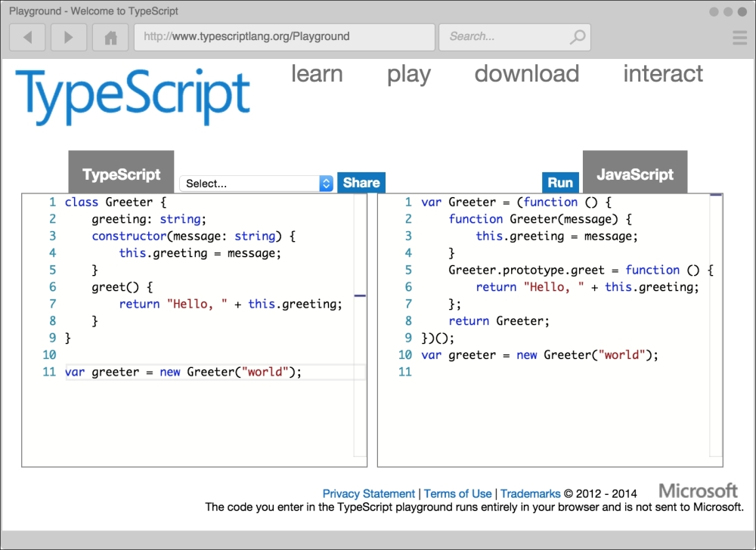Click the browser forward navigation arrow
756x550 pixels.
pyautogui.click(x=68, y=36)
